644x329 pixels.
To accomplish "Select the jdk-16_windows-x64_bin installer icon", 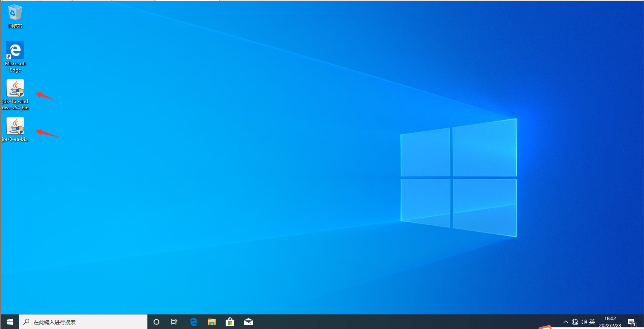I will click(x=15, y=94).
